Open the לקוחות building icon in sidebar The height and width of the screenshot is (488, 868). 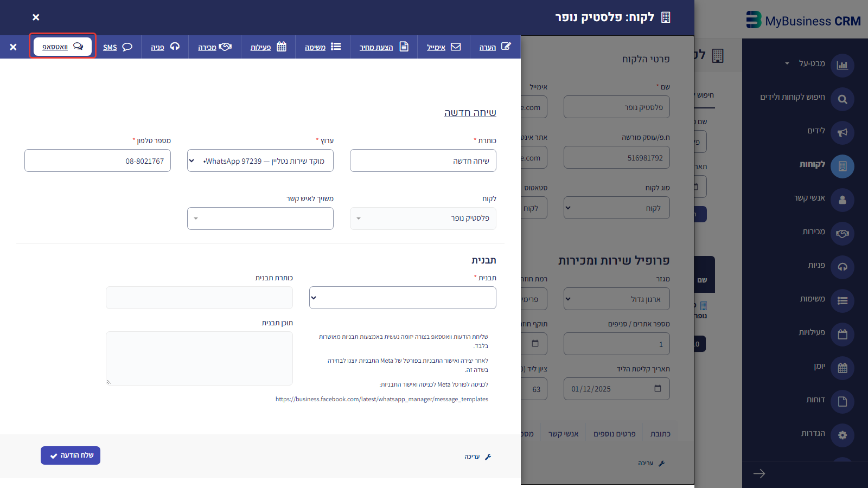click(843, 166)
